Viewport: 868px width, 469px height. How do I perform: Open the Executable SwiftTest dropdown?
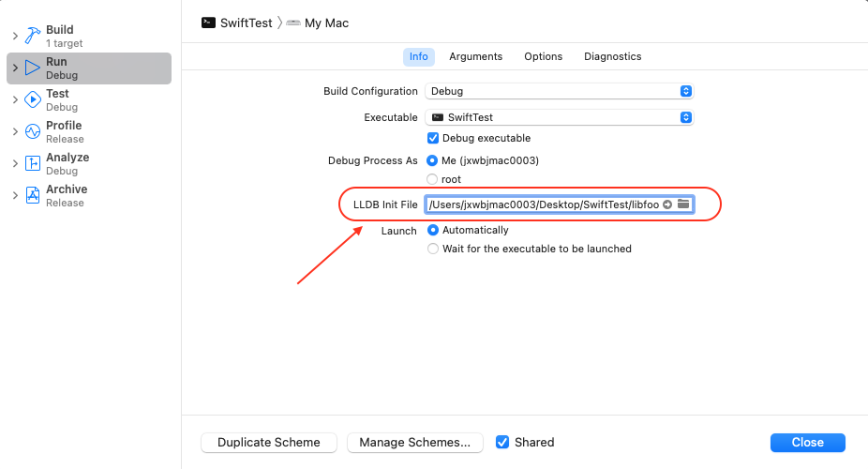click(x=559, y=117)
